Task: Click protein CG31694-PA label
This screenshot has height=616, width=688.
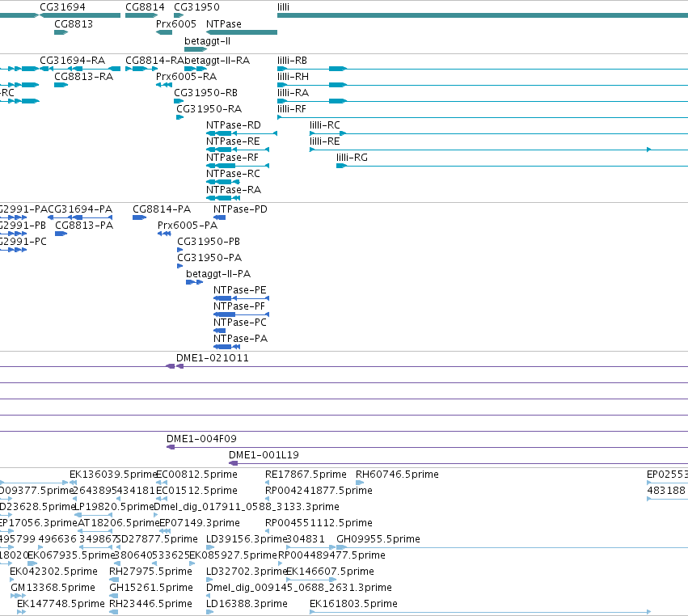Action: click(80, 209)
